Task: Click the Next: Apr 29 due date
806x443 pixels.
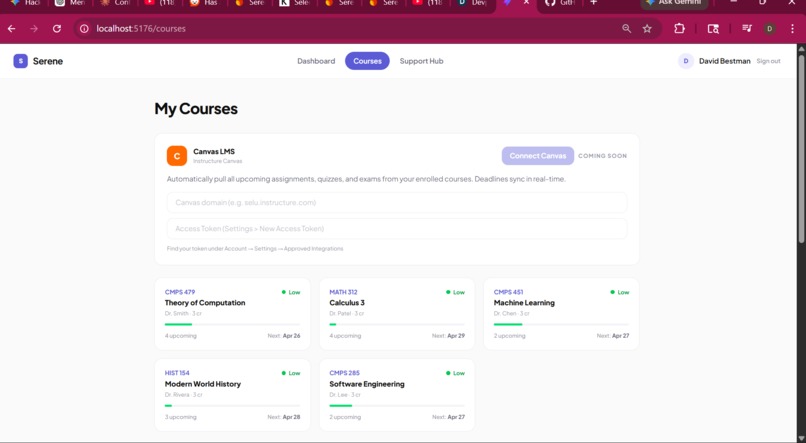Action: (448, 336)
